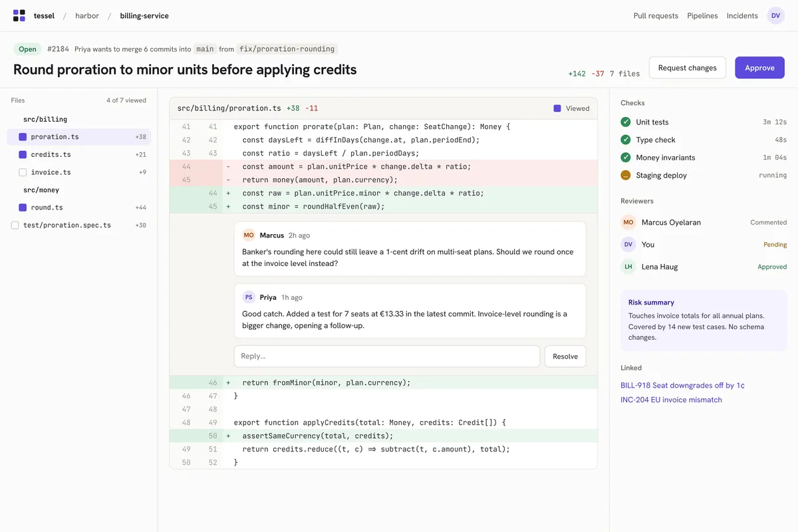The image size is (798, 532).
Task: Mark test/proration.spec.ts as viewed
Action: pyautogui.click(x=15, y=225)
